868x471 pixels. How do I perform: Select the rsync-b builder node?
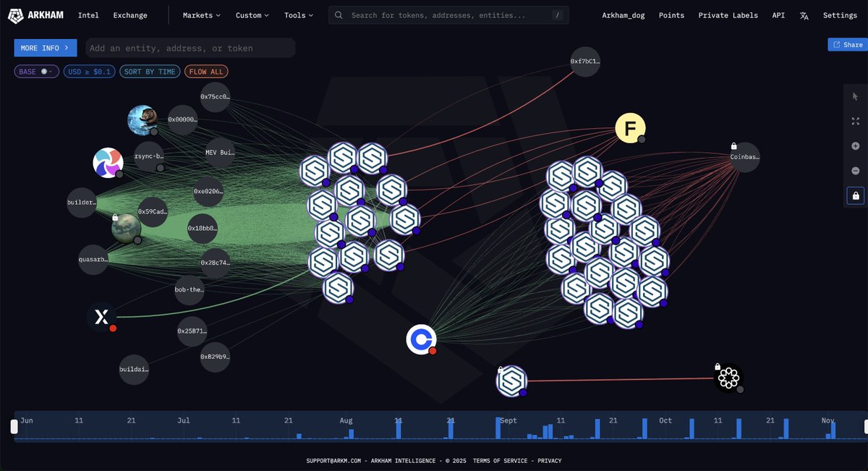[149, 156]
